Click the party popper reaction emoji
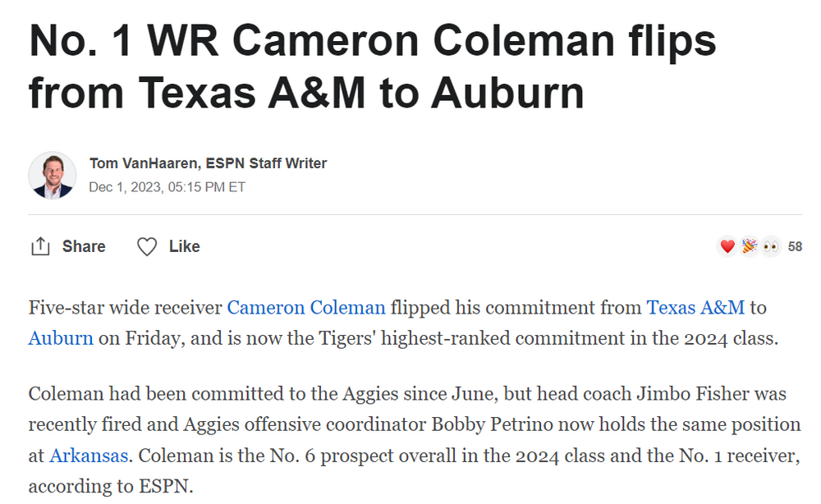 point(749,246)
